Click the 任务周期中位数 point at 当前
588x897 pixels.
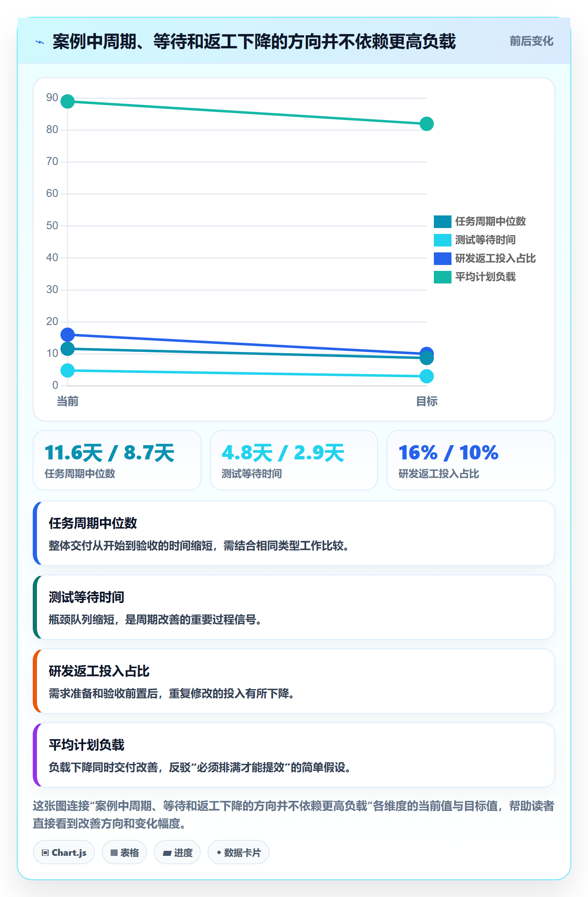(x=68, y=349)
